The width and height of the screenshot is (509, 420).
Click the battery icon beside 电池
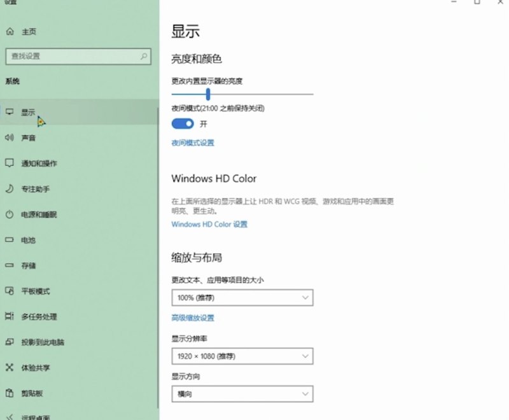(10, 240)
